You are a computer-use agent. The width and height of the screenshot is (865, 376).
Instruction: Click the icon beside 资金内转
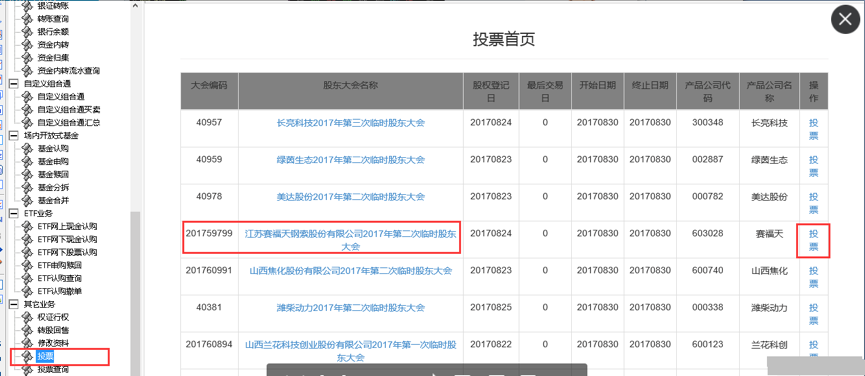[28, 45]
